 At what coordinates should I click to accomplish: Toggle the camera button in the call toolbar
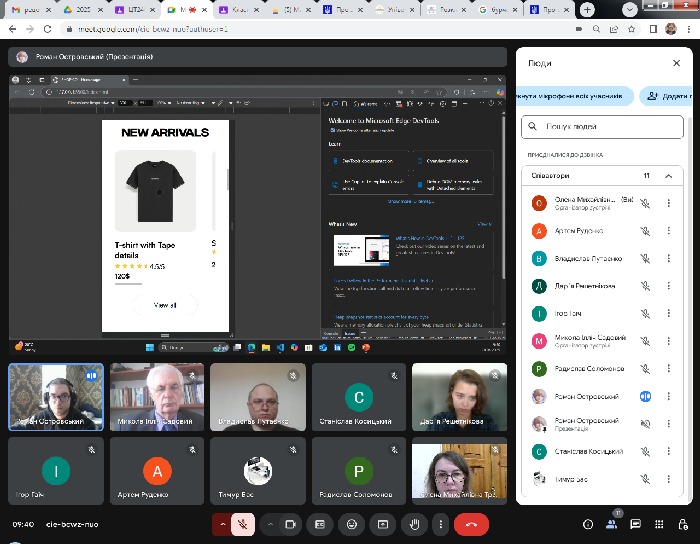pyautogui.click(x=291, y=523)
